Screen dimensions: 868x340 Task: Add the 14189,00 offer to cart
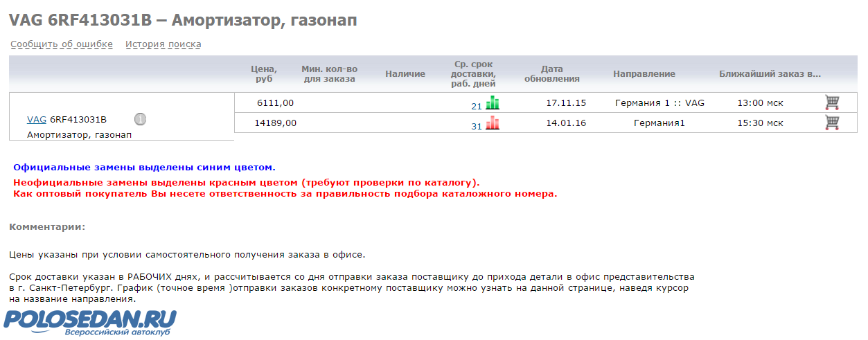[832, 123]
